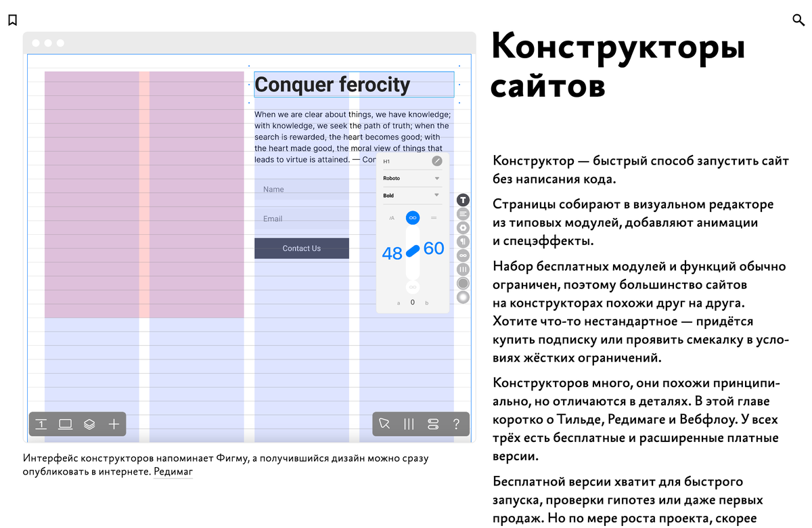This screenshot has height=528, width=812.
Task: Open the Bold font weight dropdown
Action: [x=412, y=196]
